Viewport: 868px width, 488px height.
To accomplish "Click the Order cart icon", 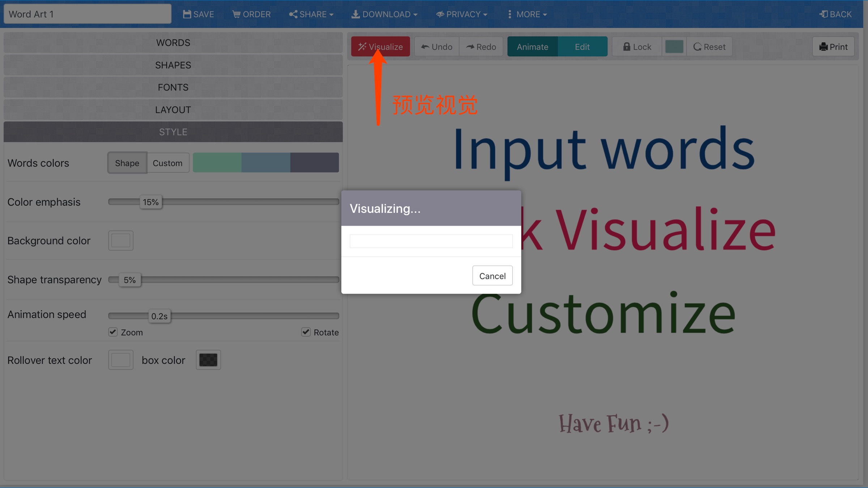I will tap(236, 14).
